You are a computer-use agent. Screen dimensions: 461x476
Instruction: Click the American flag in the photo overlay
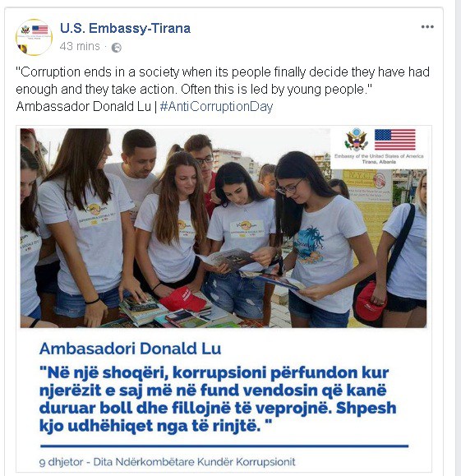(394, 140)
